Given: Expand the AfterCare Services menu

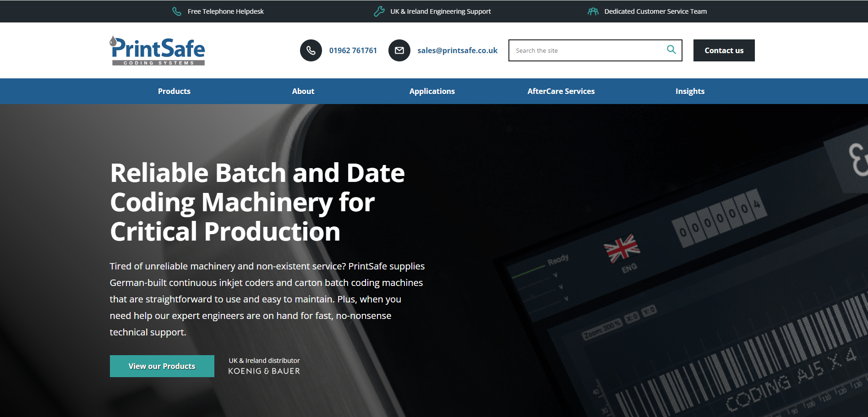Looking at the screenshot, I should click(561, 91).
